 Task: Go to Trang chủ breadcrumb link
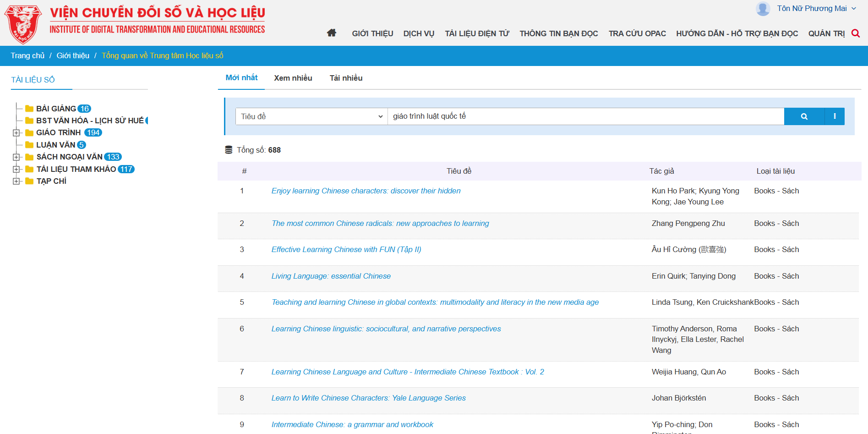27,55
